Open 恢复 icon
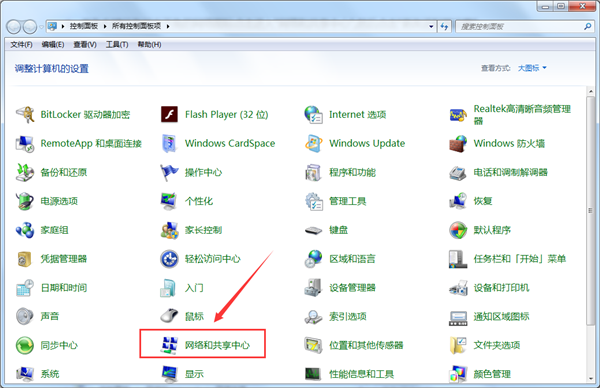 458,201
